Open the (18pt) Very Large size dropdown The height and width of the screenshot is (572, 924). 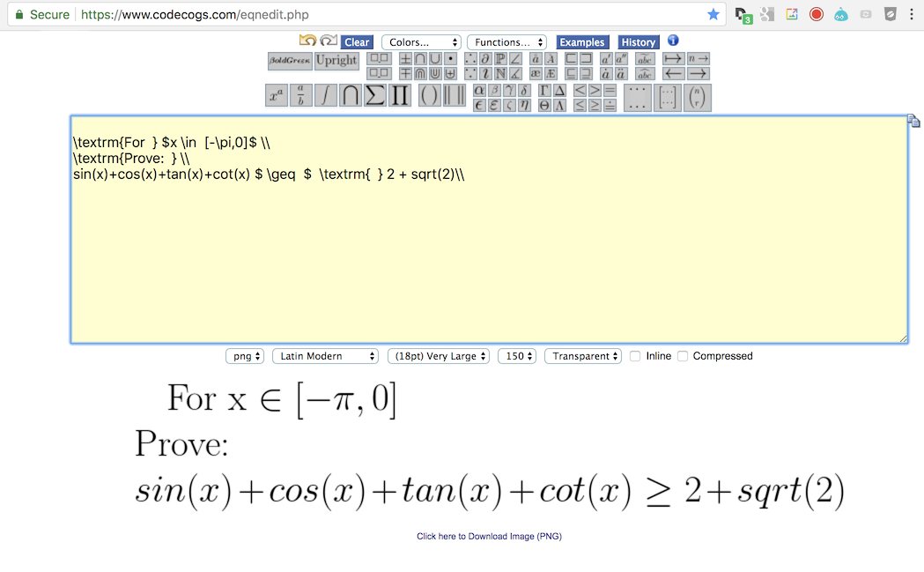(439, 356)
